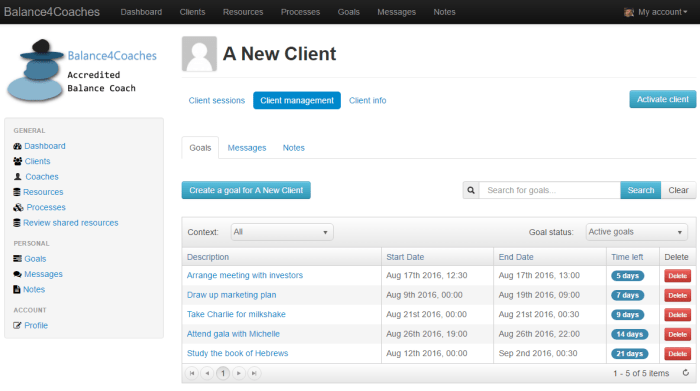The height and width of the screenshot is (391, 700).
Task: Switch to the Client sessions tab
Action: 217,100
